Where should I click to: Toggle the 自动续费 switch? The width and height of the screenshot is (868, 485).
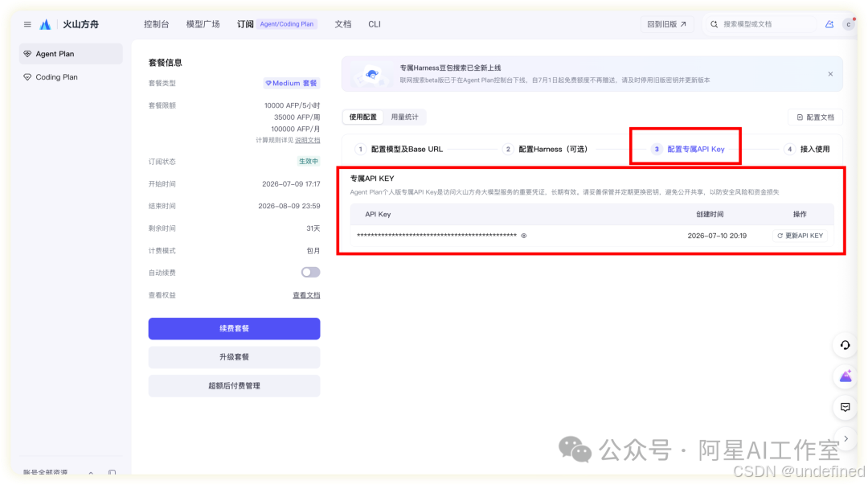click(x=310, y=272)
